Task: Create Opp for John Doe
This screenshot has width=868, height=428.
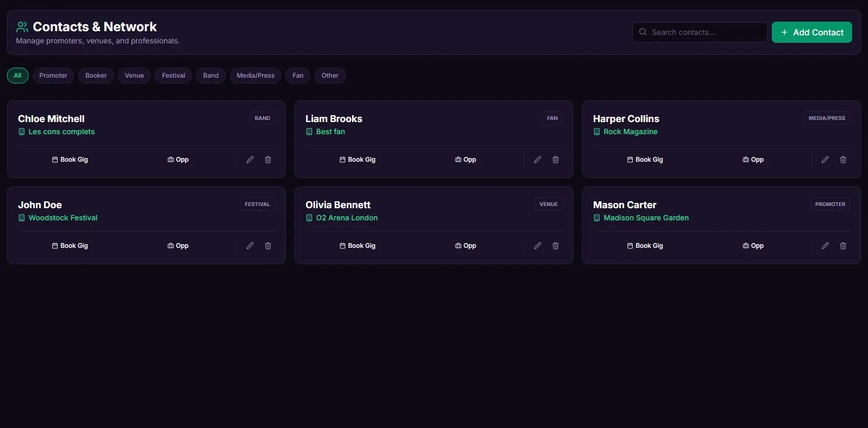Action: pyautogui.click(x=178, y=246)
